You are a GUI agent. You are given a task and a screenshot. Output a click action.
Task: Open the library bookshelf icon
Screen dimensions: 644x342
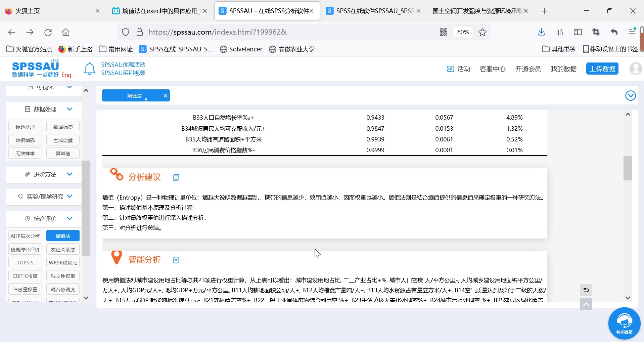point(560,32)
